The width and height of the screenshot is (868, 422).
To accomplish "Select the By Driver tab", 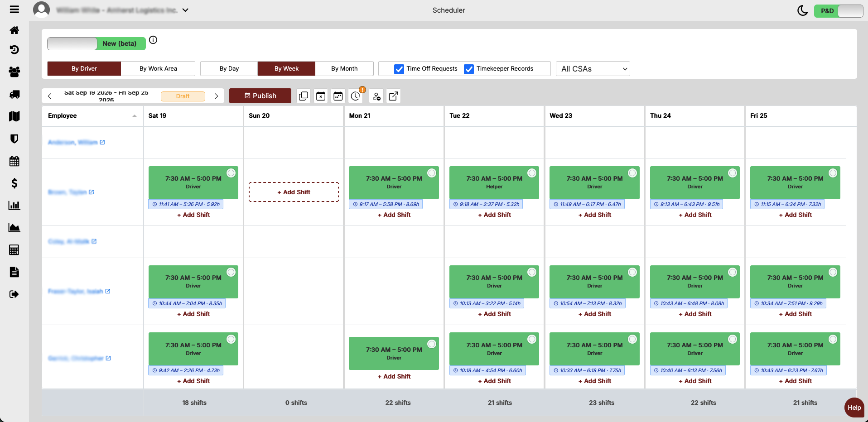I will (84, 69).
